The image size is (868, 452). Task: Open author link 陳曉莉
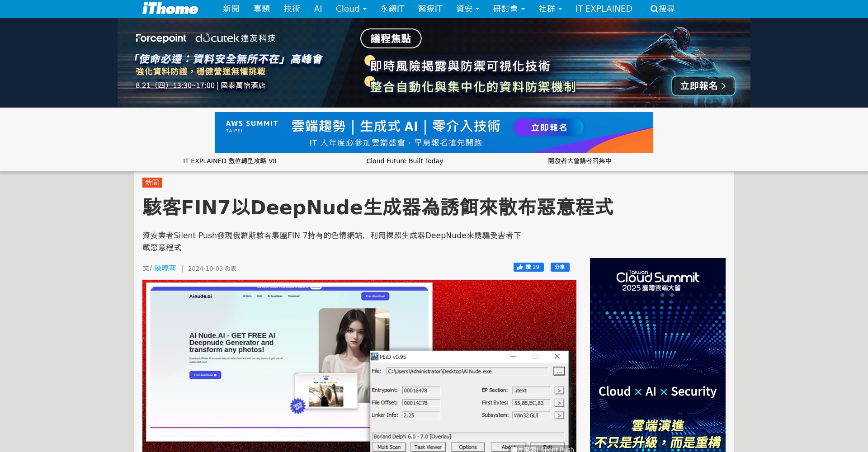click(165, 268)
